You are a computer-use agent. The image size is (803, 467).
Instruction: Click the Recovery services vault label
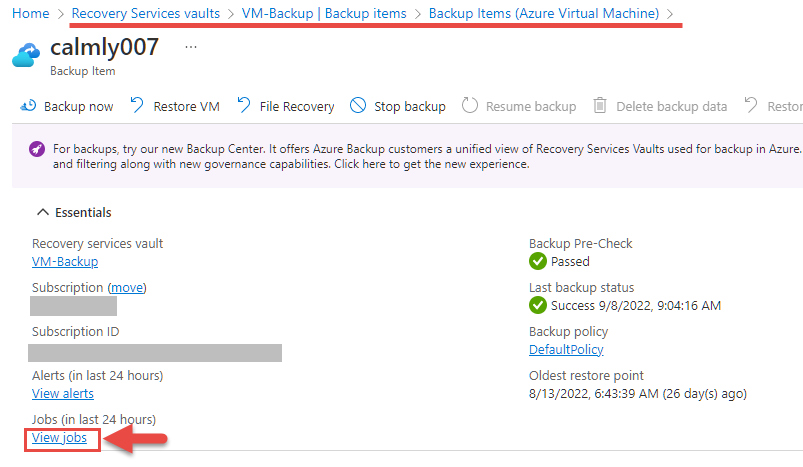coord(97,244)
